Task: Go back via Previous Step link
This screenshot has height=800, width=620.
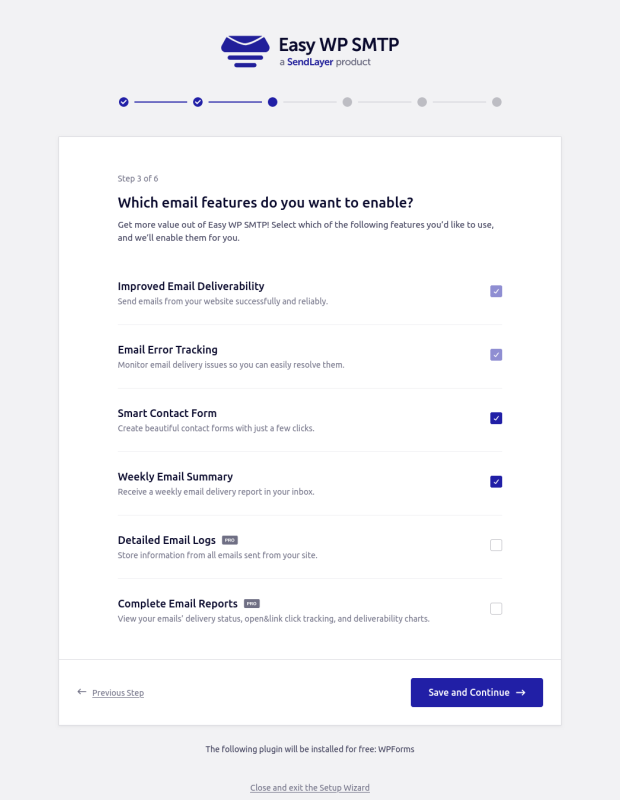Action: tap(118, 693)
